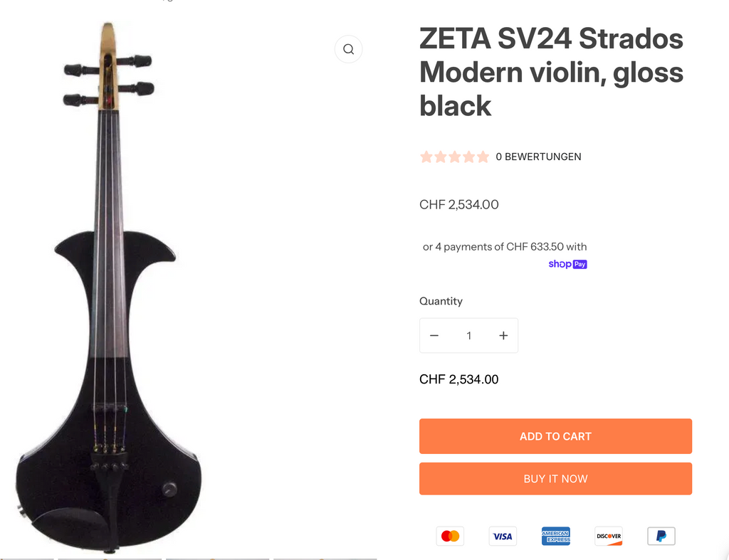Click the Discover payment icon

[609, 536]
